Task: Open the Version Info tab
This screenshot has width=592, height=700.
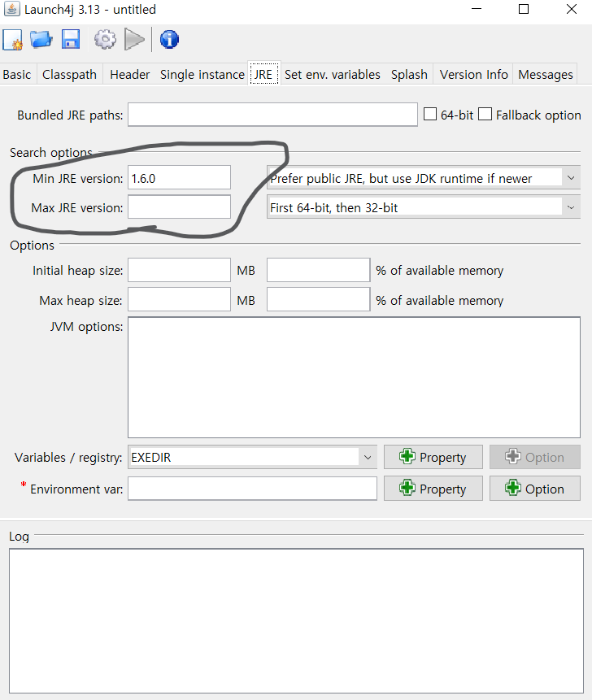Action: [474, 75]
